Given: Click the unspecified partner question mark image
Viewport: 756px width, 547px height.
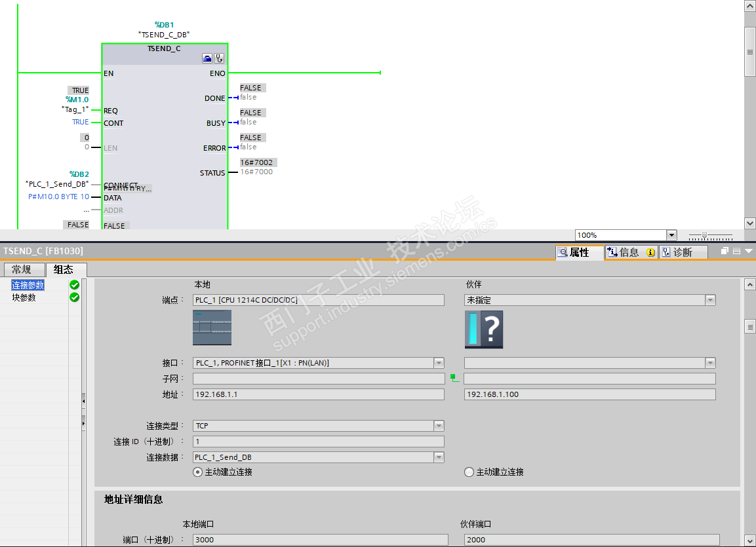Looking at the screenshot, I should (484, 330).
